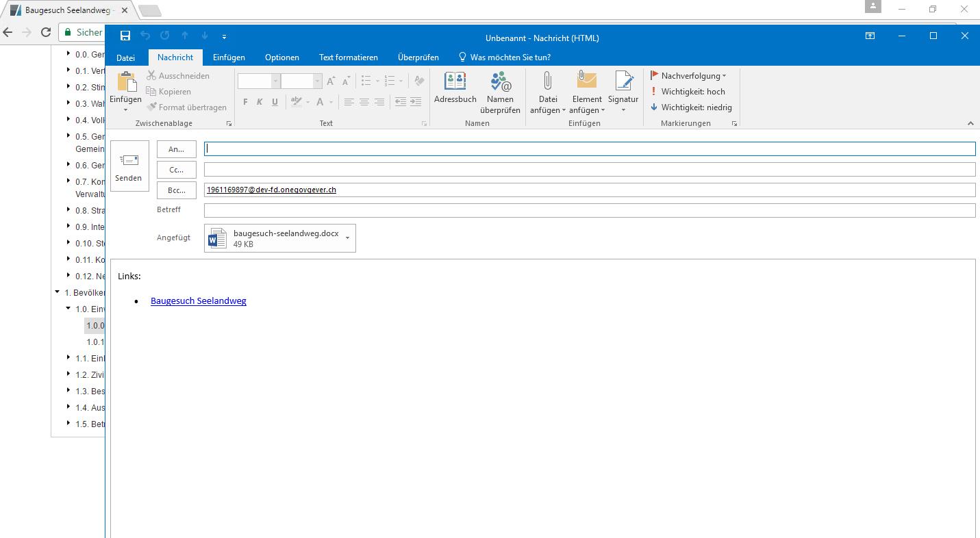Toggle Wichtigkeit: niedrig
980x538 pixels.
pos(691,107)
